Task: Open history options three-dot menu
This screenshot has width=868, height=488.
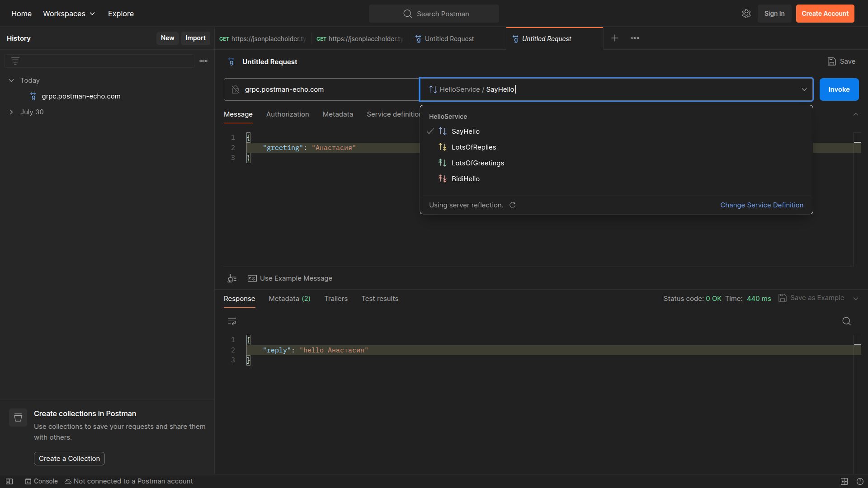Action: click(203, 61)
